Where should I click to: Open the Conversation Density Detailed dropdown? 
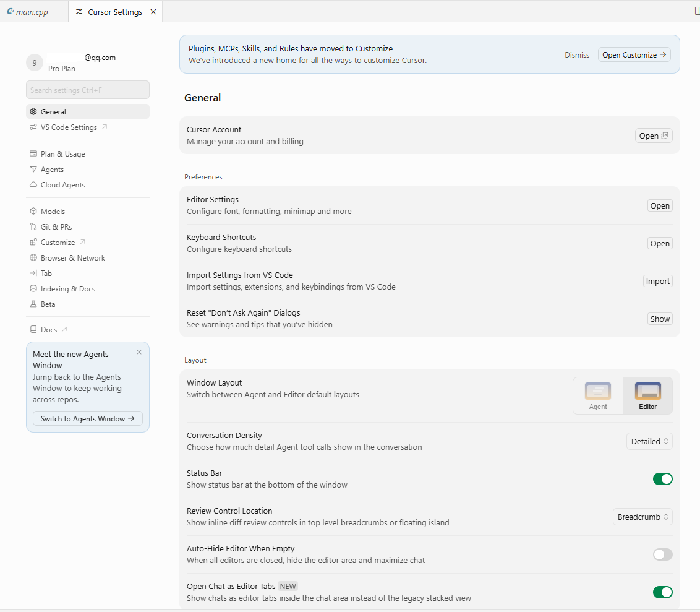click(649, 441)
